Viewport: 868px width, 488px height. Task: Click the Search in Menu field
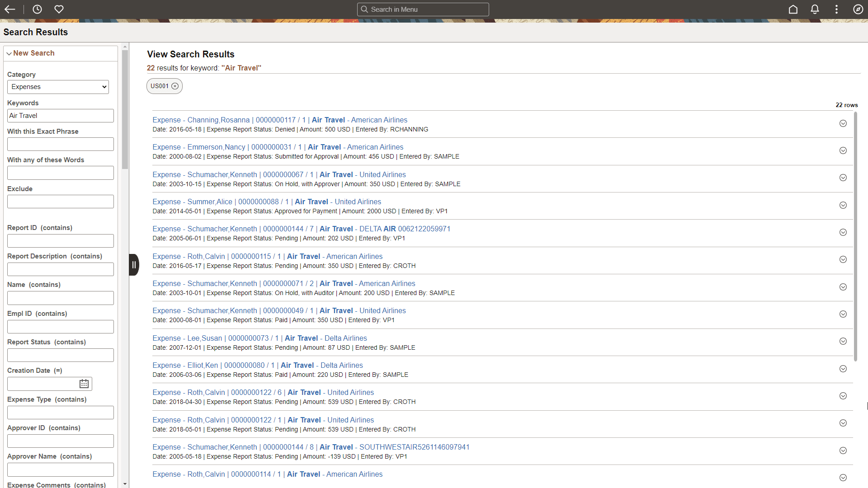tap(423, 9)
